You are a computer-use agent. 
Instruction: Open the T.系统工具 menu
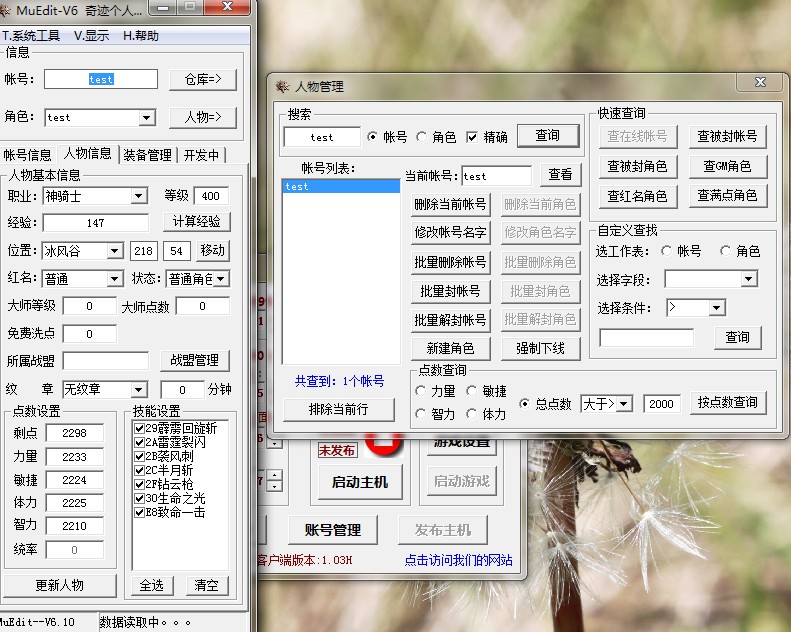tap(31, 35)
